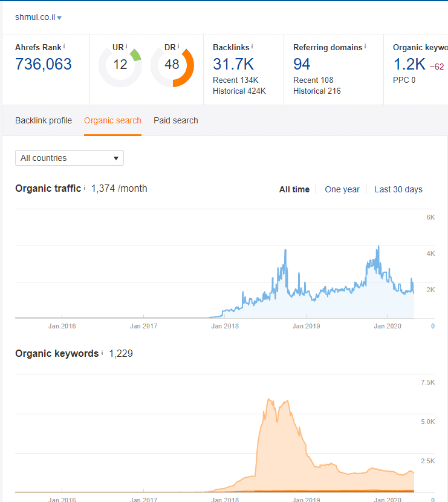
Task: Select the Organic search tab
Action: 112,120
